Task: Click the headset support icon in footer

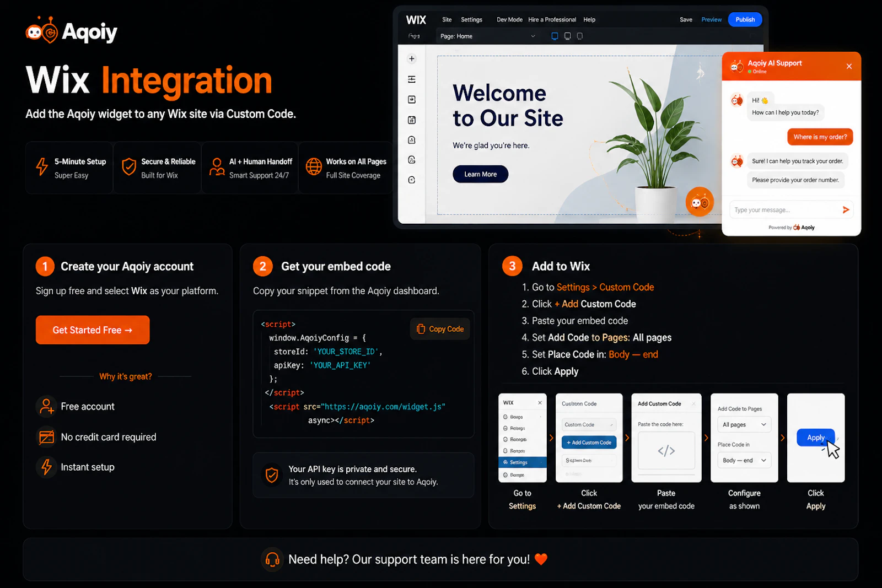Action: click(x=272, y=559)
